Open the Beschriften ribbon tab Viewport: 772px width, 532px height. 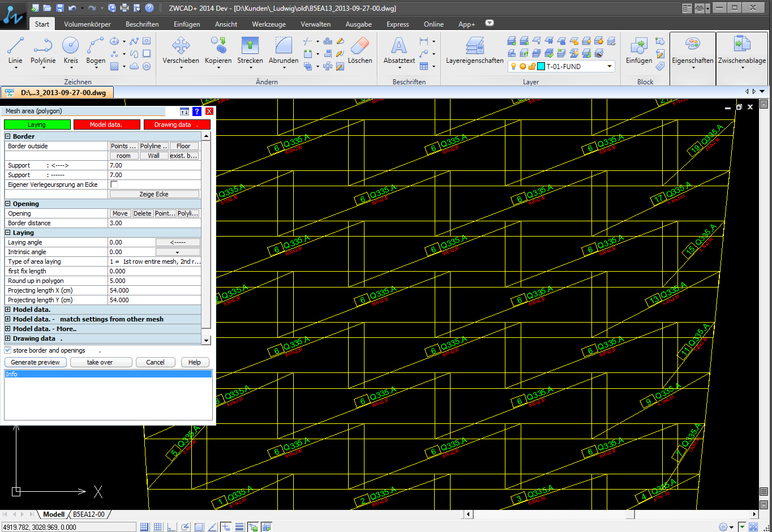[x=142, y=24]
